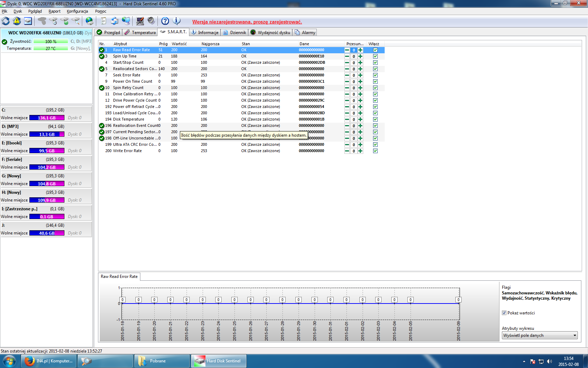Switch to the Przegląd tab

[x=108, y=33]
